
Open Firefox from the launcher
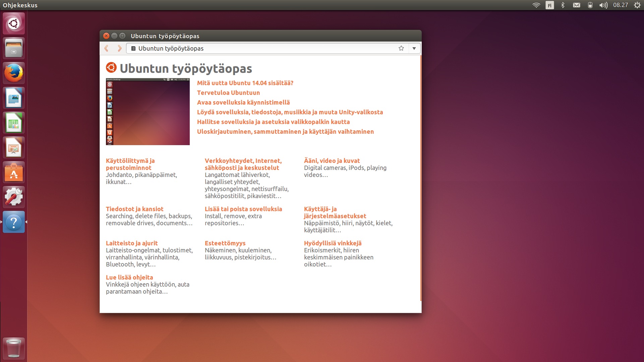pos(14,73)
